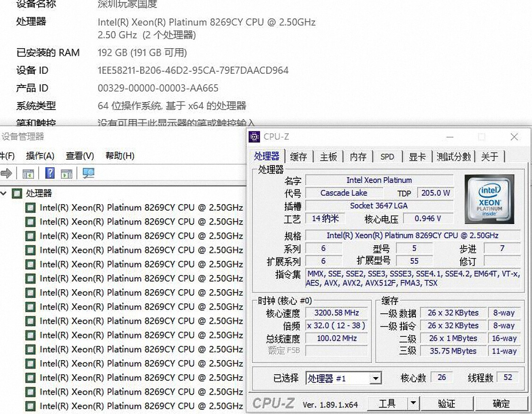Select the last visible Xeon 8269CY processor entry
Image resolution: width=532 pixels, height=414 pixels.
pyautogui.click(x=141, y=406)
